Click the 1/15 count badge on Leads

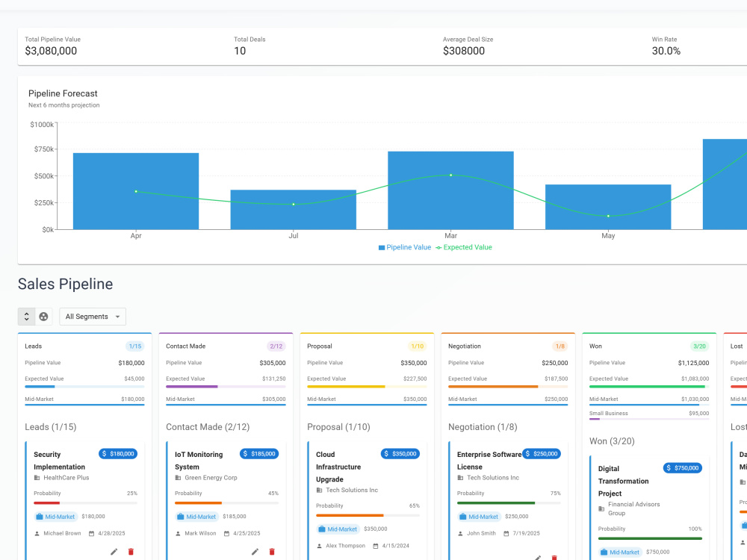[135, 346]
